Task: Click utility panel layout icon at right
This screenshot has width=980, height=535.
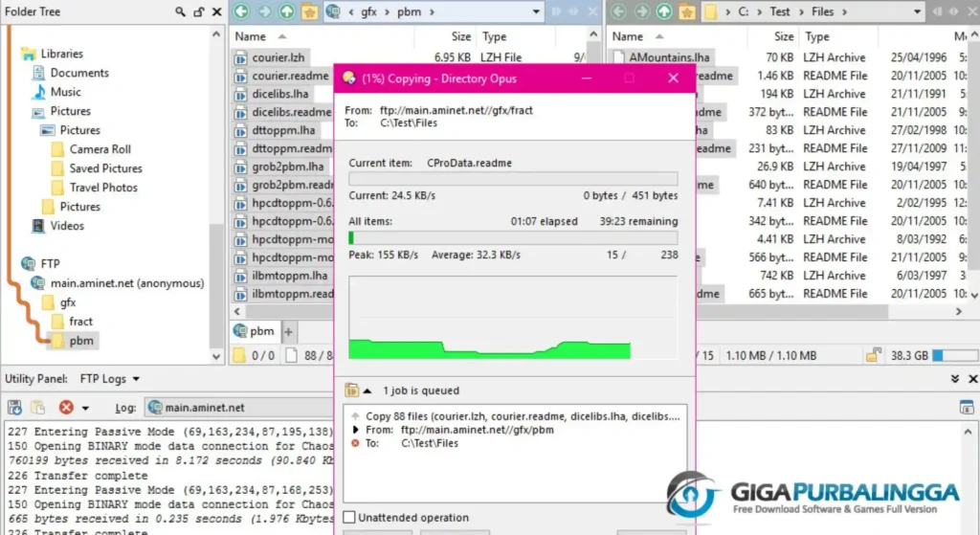Action: (x=967, y=408)
